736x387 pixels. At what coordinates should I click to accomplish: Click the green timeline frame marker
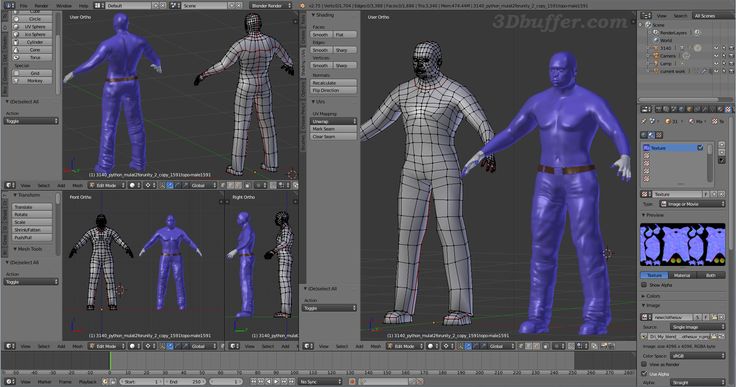click(110, 361)
